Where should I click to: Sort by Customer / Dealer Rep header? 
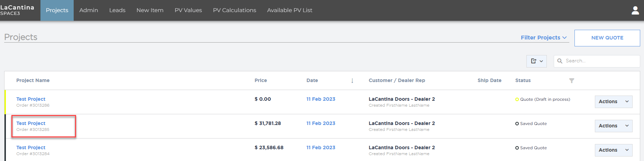(x=397, y=80)
